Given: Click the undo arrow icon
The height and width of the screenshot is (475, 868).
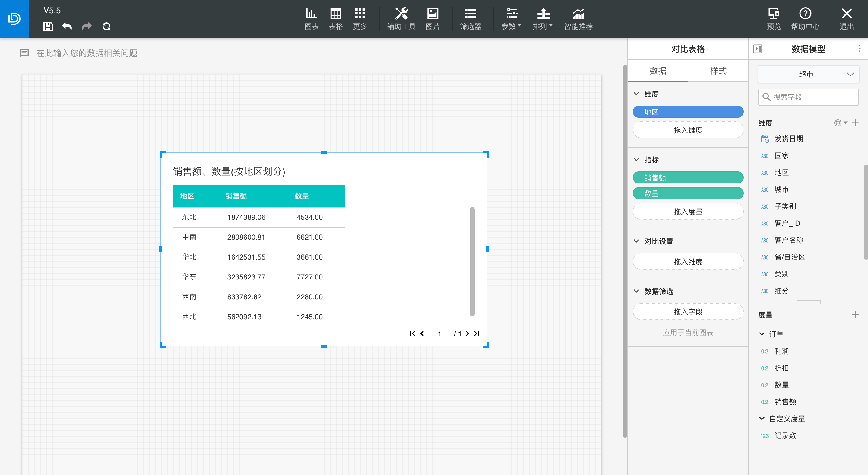Looking at the screenshot, I should 67,26.
